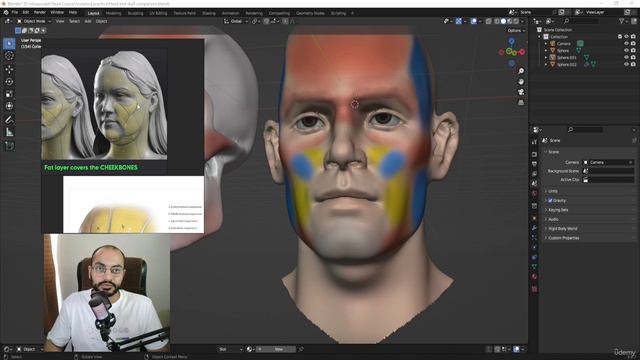
Task: Click the Camera field in Scene properties
Action: click(608, 162)
